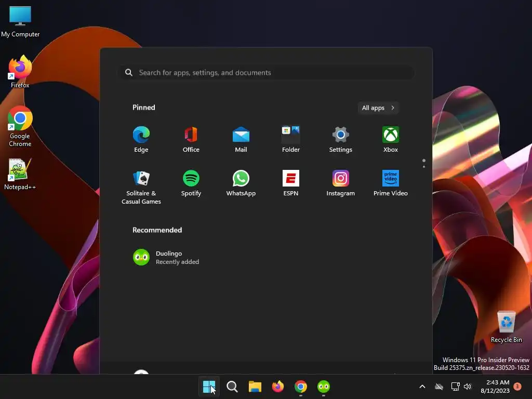The height and width of the screenshot is (399, 532).
Task: Click the Start menu search box
Action: pos(266,73)
